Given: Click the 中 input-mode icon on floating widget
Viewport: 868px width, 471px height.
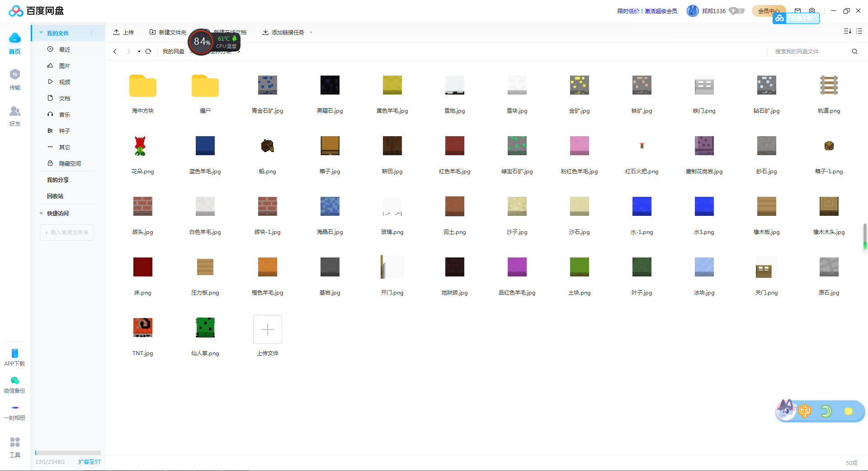Looking at the screenshot, I should [x=805, y=411].
